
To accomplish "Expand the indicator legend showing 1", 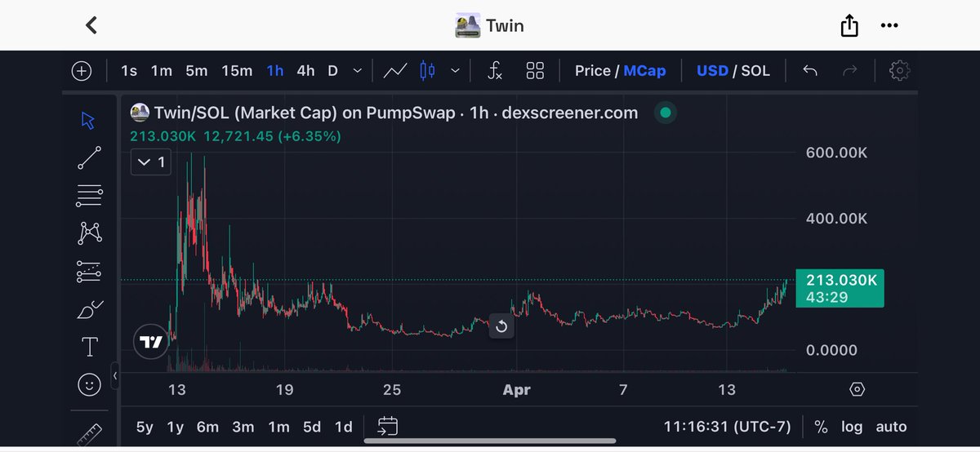I will (151, 162).
